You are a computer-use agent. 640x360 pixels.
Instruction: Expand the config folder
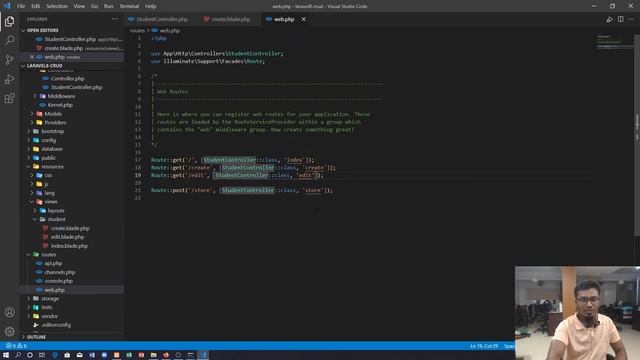[49, 140]
